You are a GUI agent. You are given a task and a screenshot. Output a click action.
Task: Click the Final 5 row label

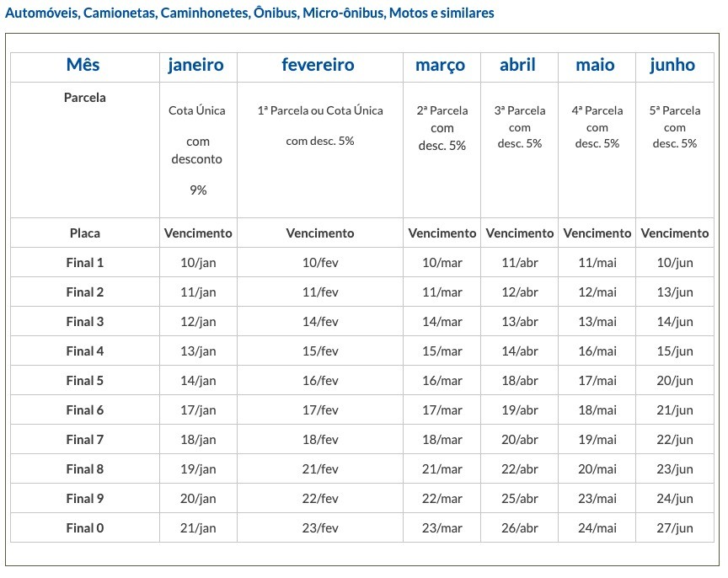click(85, 381)
